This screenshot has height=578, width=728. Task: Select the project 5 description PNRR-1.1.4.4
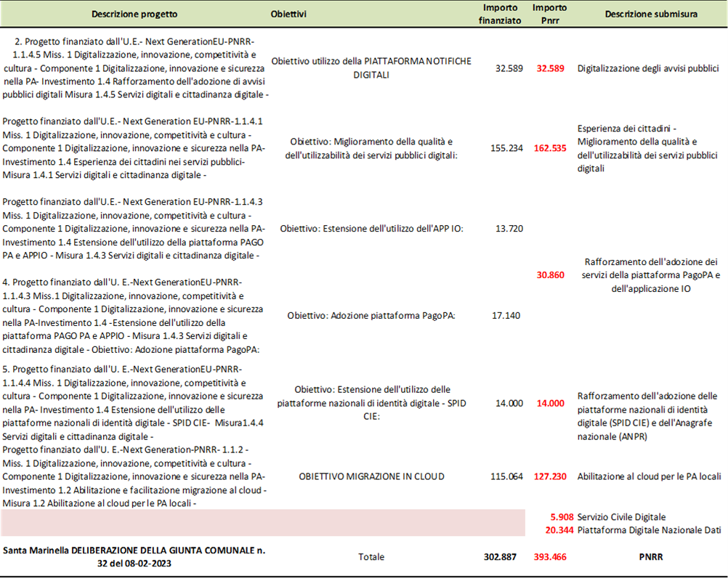point(133,403)
